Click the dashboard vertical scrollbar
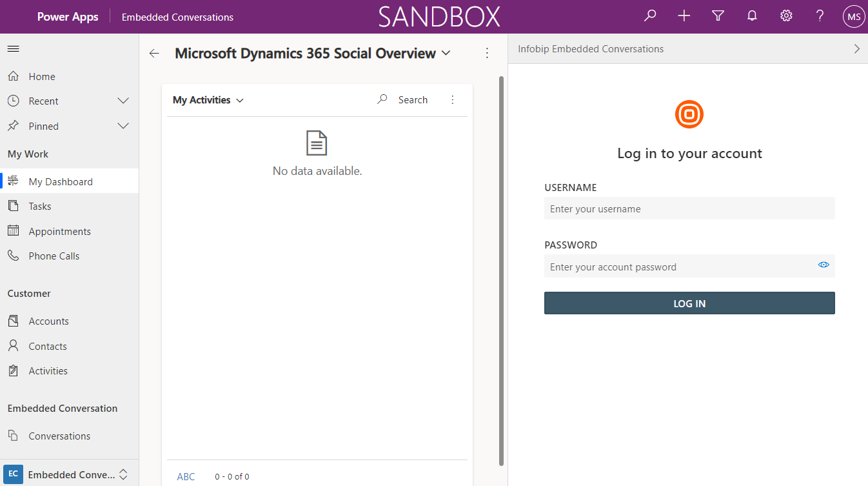Image resolution: width=868 pixels, height=486 pixels. [x=502, y=271]
